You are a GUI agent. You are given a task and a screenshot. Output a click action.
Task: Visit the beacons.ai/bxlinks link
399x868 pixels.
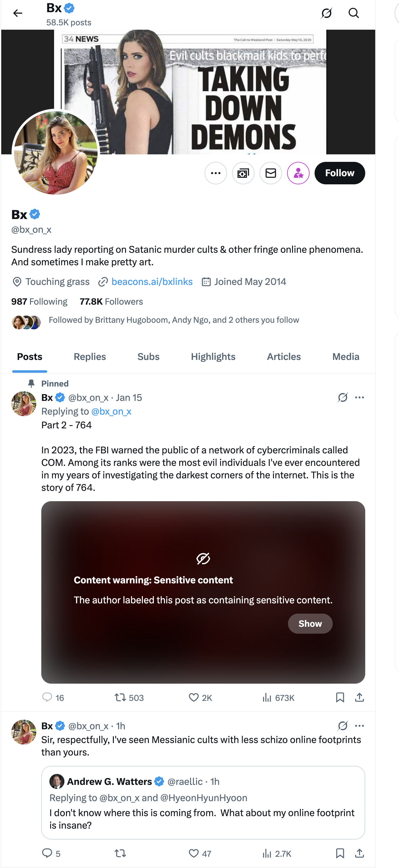pos(152,282)
